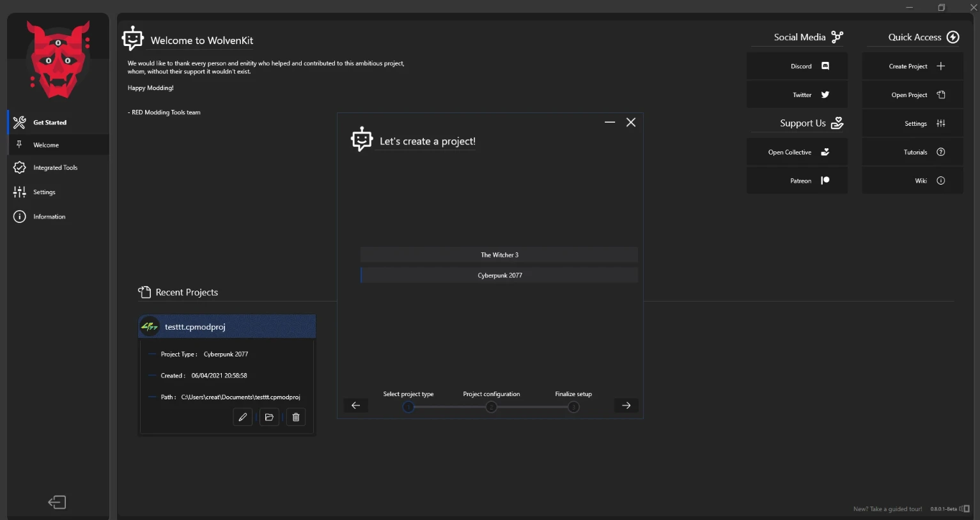Select Get Started in the sidebar
This screenshot has width=980, height=520.
tap(58, 122)
